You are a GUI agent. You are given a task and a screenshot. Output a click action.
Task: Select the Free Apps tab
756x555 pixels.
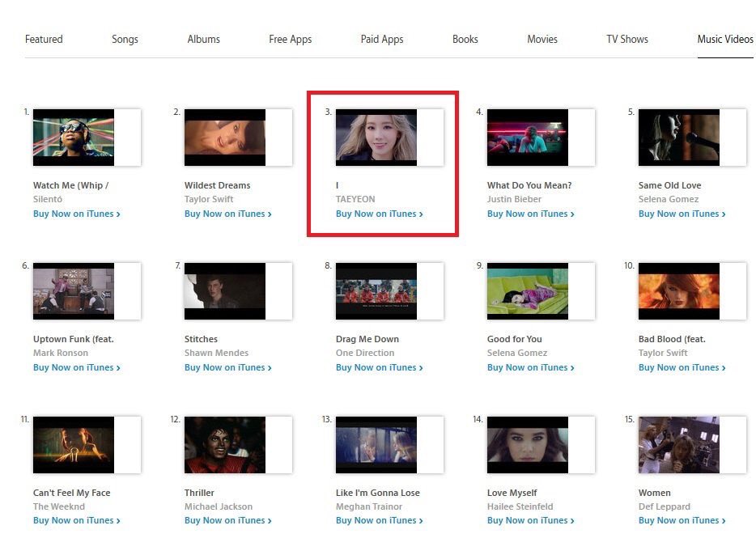coord(291,39)
